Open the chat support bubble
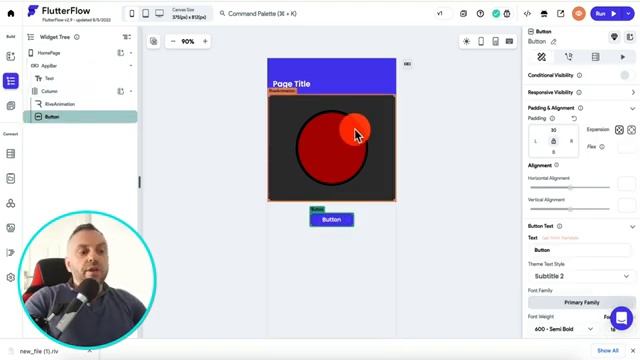 coord(622,318)
